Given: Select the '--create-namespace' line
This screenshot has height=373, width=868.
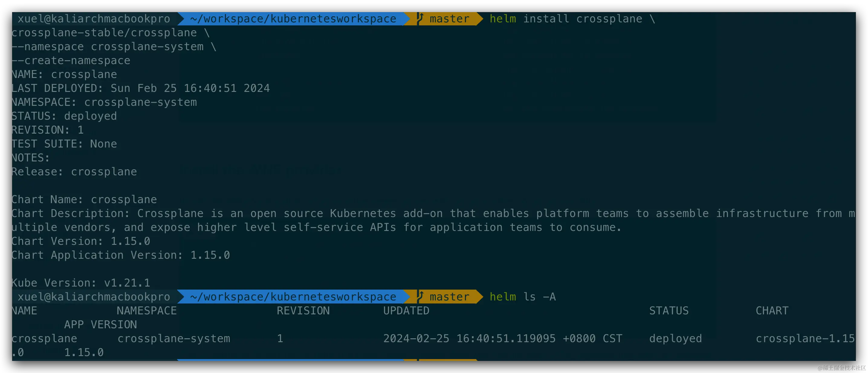Looking at the screenshot, I should [71, 60].
